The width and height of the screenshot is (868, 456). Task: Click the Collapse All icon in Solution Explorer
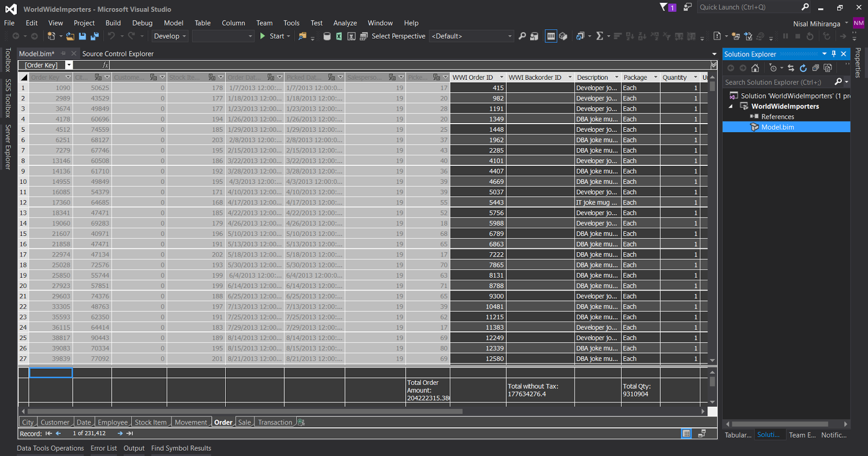point(815,68)
